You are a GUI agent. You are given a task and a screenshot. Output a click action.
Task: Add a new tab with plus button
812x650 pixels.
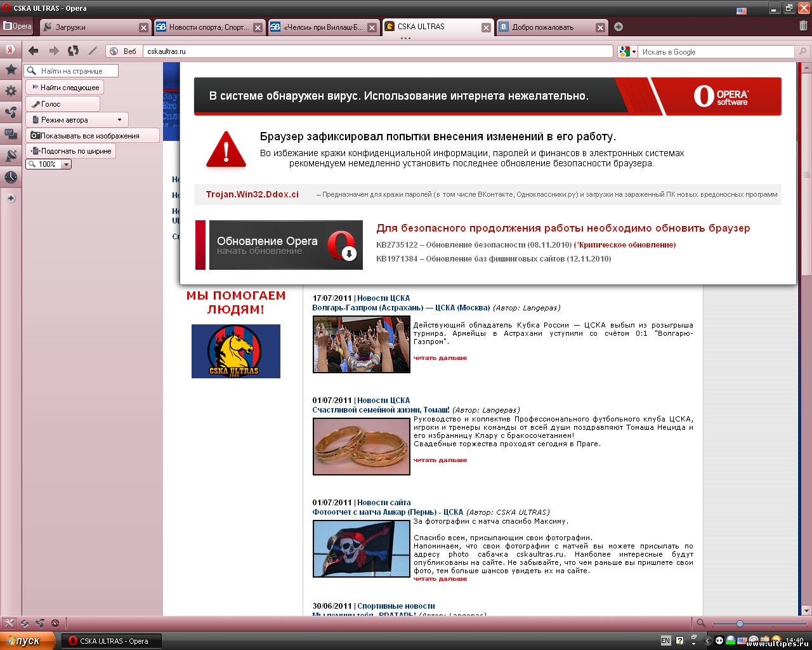point(619,27)
